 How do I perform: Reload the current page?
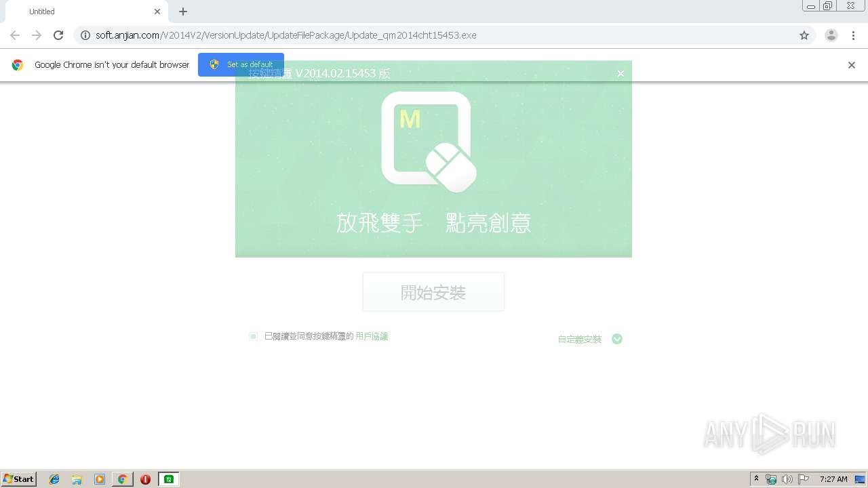click(58, 35)
